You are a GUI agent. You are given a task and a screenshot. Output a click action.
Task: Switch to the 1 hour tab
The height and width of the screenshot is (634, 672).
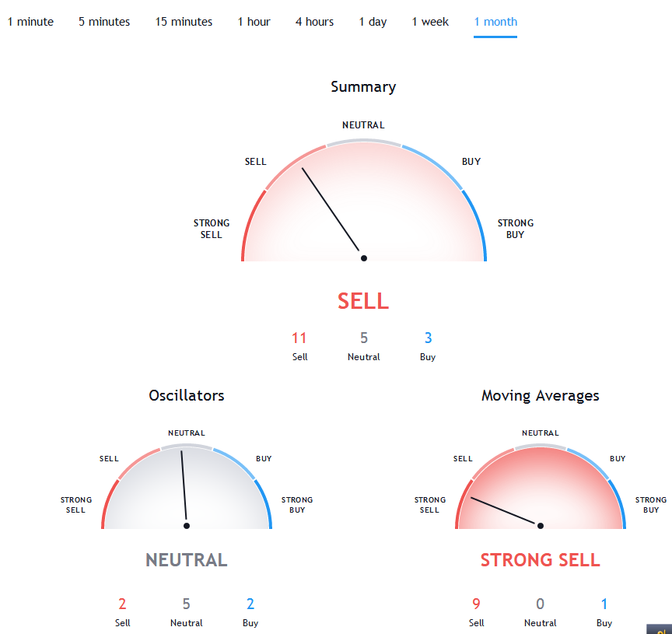(254, 22)
